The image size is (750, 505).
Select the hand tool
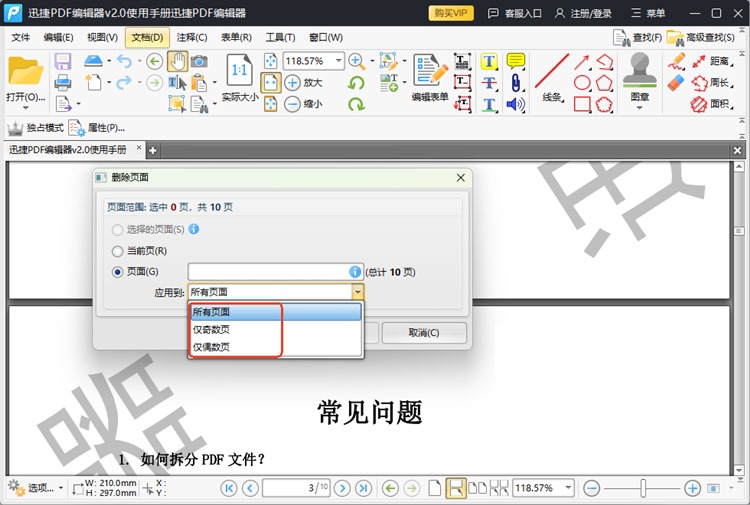coord(177,61)
